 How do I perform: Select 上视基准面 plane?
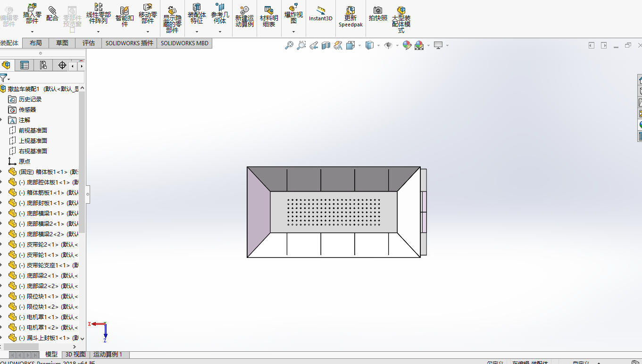pos(33,141)
